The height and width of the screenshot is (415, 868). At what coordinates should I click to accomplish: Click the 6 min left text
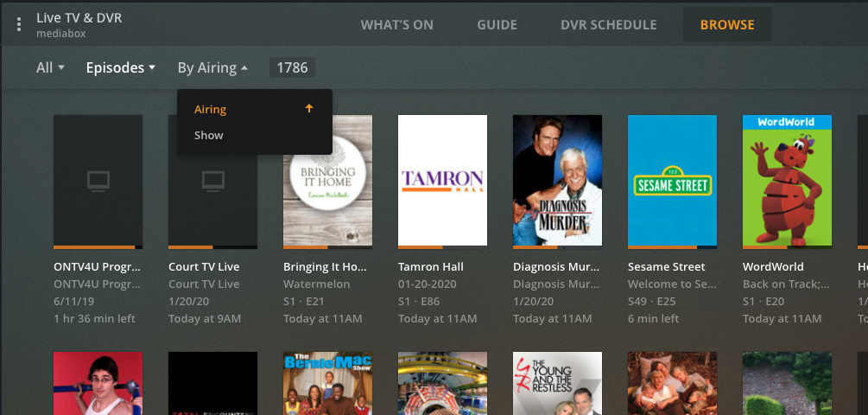coord(653,318)
